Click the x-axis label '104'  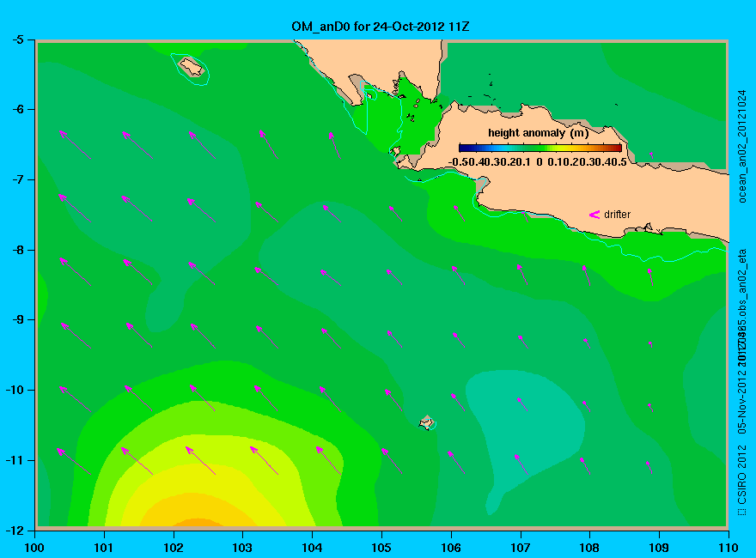[x=312, y=548]
